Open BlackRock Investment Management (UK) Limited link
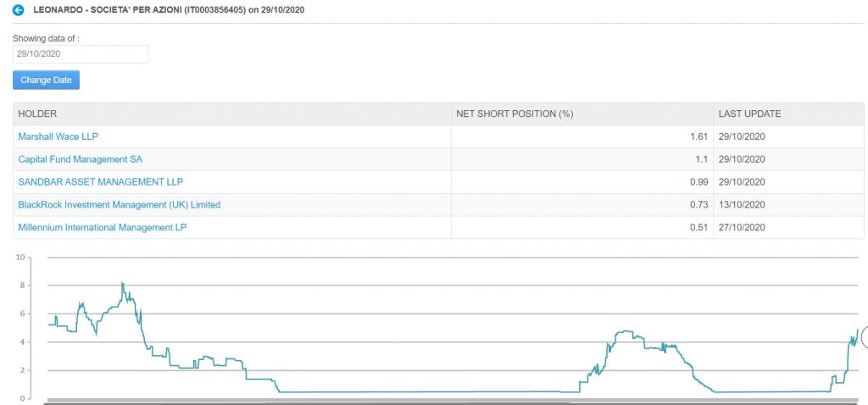The height and width of the screenshot is (405, 868). (119, 205)
